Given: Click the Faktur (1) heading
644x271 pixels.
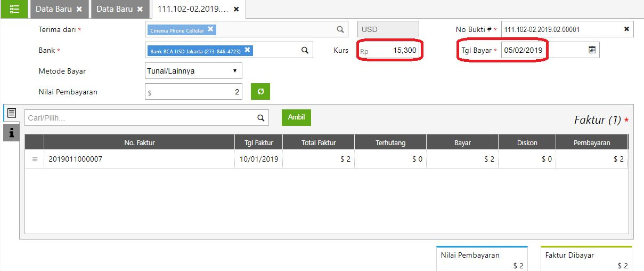Looking at the screenshot, I should (x=598, y=120).
